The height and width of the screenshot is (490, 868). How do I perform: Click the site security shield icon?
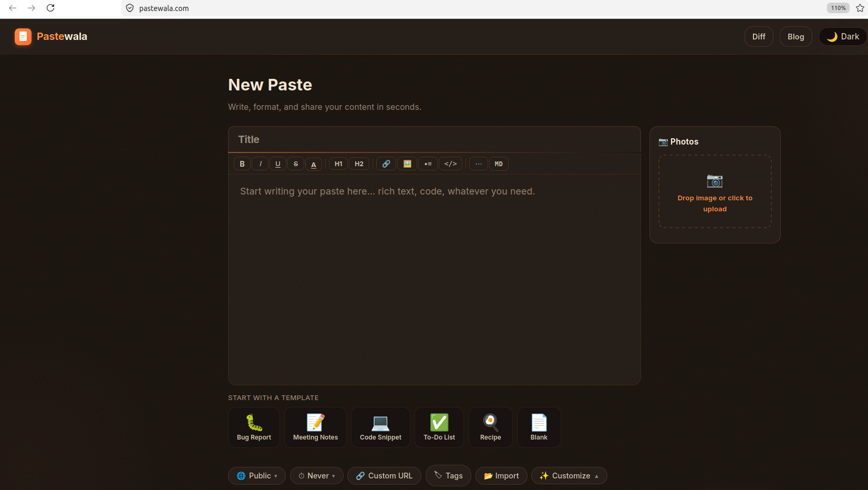(x=130, y=8)
